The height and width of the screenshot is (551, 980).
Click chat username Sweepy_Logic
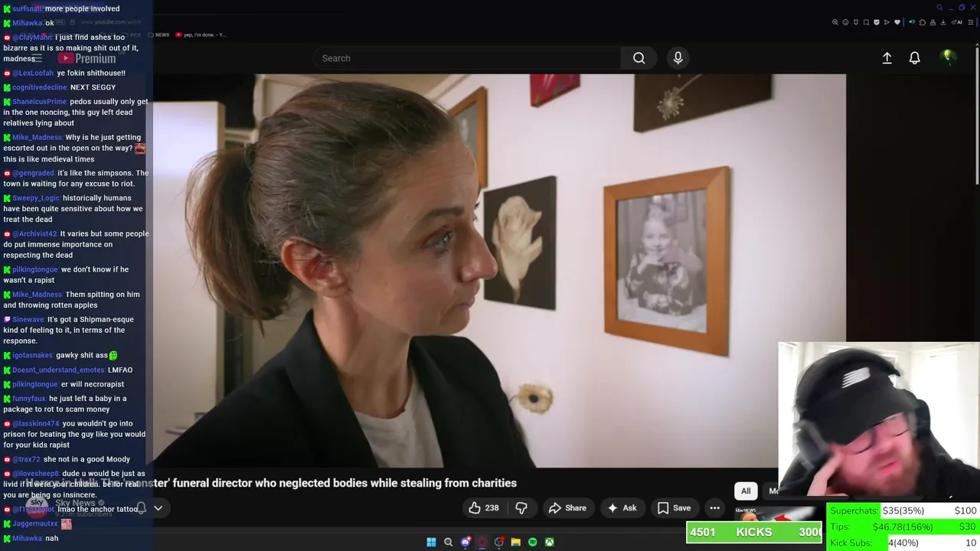[x=35, y=198]
